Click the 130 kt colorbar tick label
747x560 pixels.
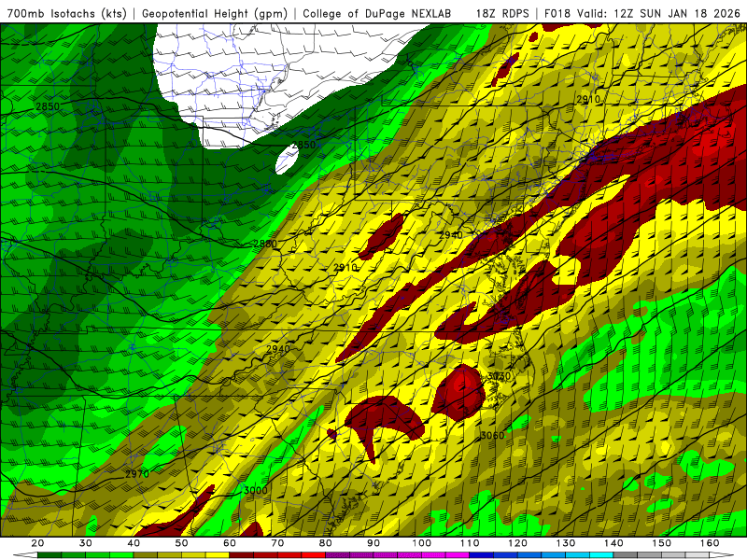(x=566, y=543)
